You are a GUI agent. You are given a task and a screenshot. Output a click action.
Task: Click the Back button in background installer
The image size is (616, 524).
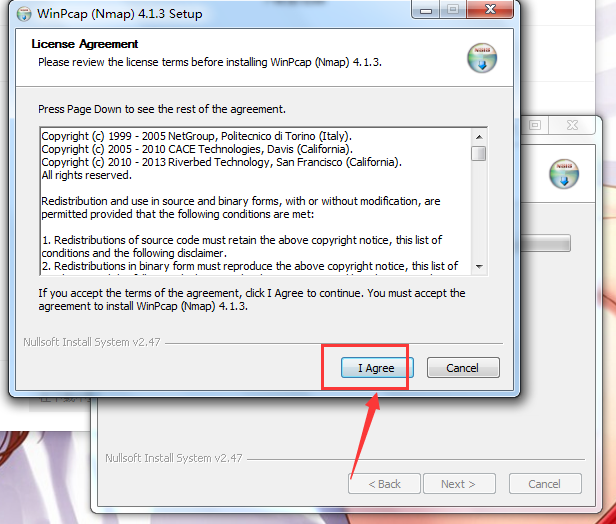(384, 484)
